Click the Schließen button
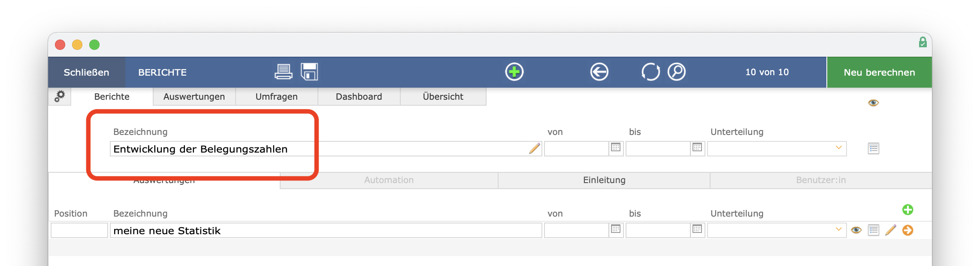 pyautogui.click(x=86, y=72)
